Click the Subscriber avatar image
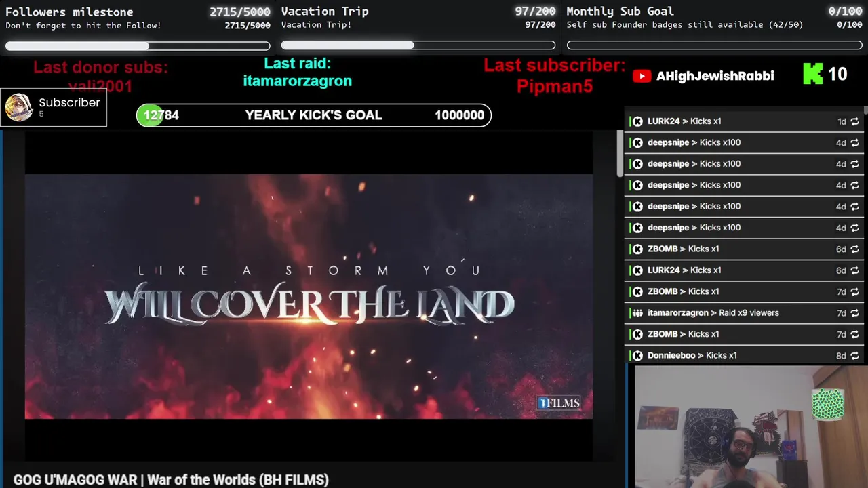 click(18, 107)
